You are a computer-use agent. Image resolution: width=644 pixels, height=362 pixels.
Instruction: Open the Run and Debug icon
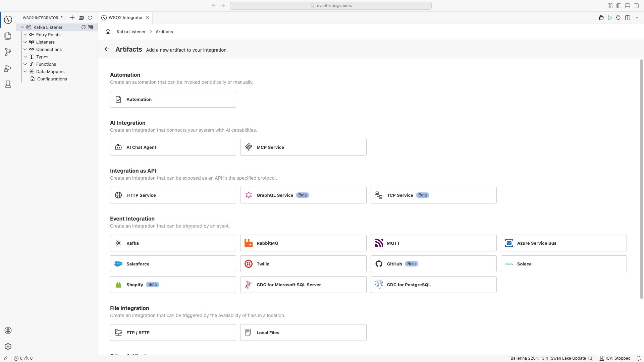click(8, 68)
